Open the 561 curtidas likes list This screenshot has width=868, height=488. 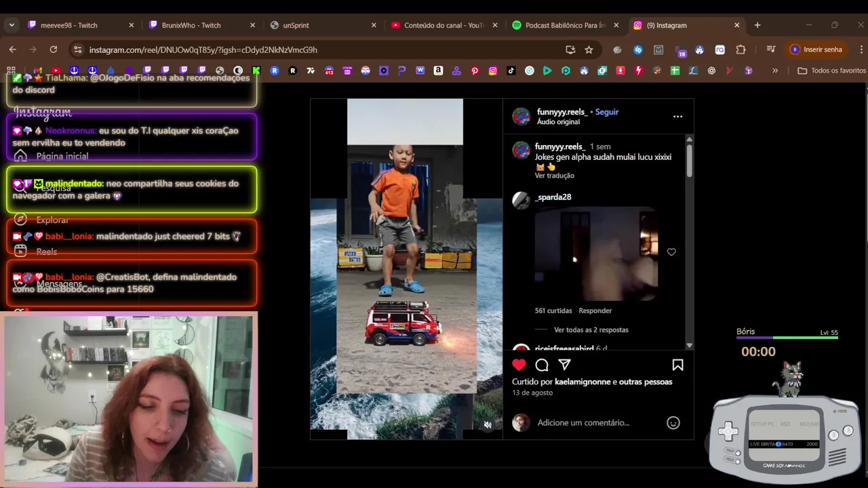click(553, 310)
